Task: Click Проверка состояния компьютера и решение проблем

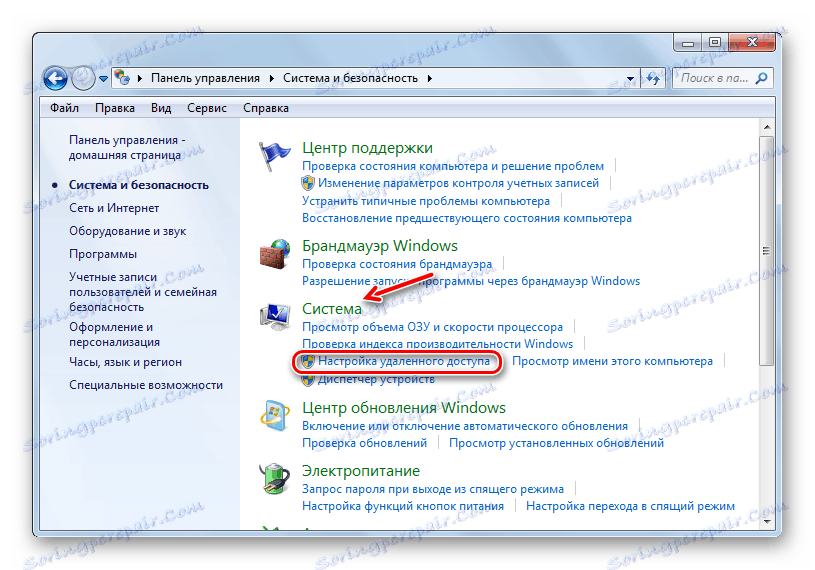Action: click(453, 166)
